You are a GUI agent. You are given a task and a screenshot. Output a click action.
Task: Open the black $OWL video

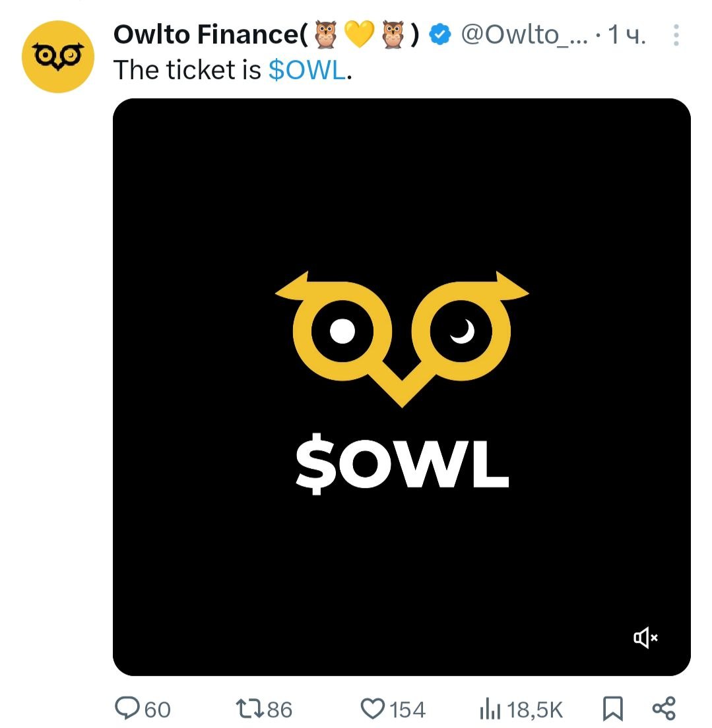(x=401, y=386)
